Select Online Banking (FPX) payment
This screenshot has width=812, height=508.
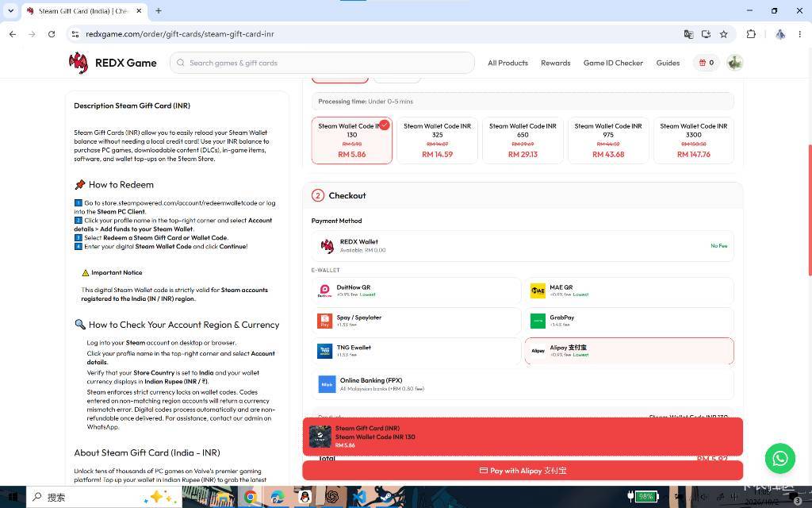(x=523, y=384)
